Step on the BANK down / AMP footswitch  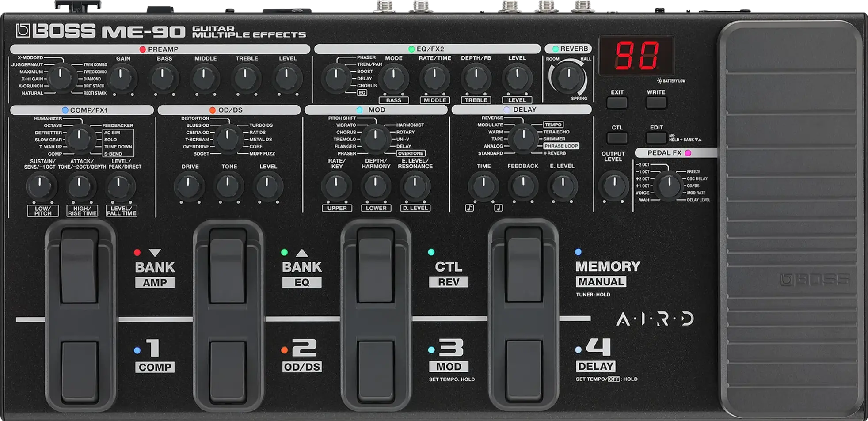click(80, 265)
